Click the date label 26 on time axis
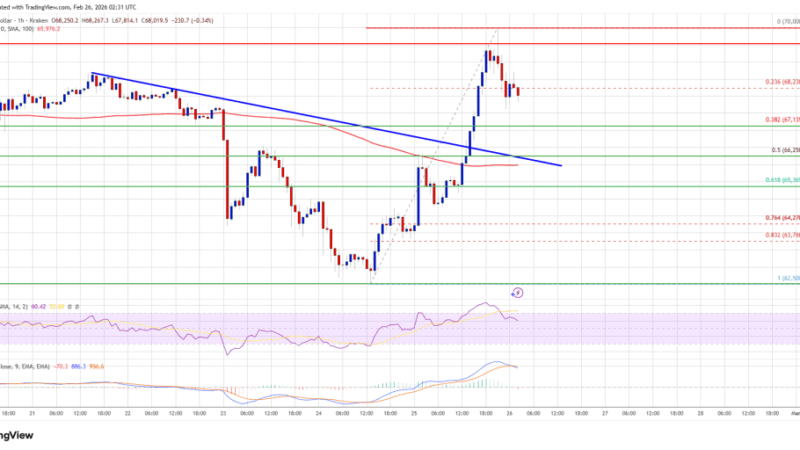The image size is (800, 450). pos(509,413)
